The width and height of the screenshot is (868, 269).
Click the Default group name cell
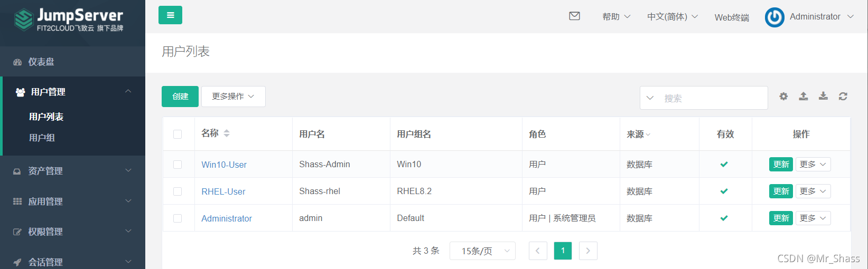coord(410,218)
